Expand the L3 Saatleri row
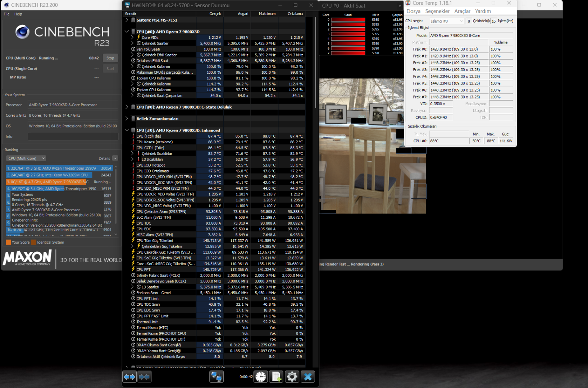This screenshot has width=588, height=388. point(132,287)
